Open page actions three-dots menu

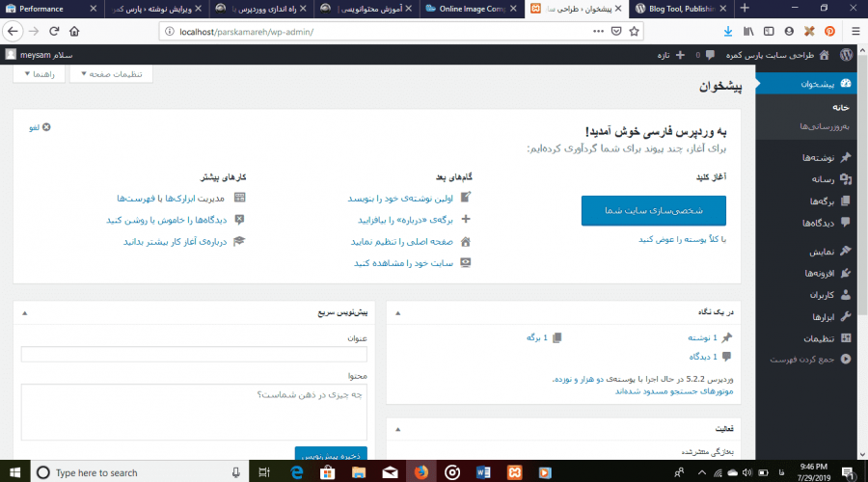point(598,32)
